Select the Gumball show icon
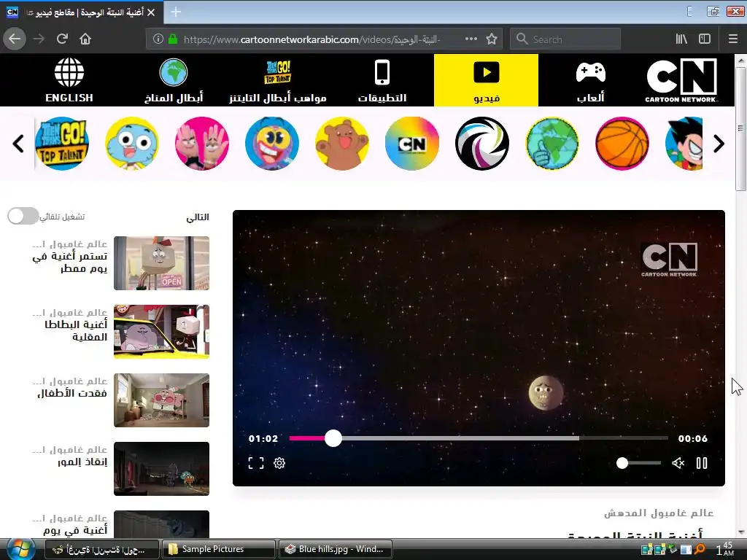The height and width of the screenshot is (560, 747). [132, 144]
